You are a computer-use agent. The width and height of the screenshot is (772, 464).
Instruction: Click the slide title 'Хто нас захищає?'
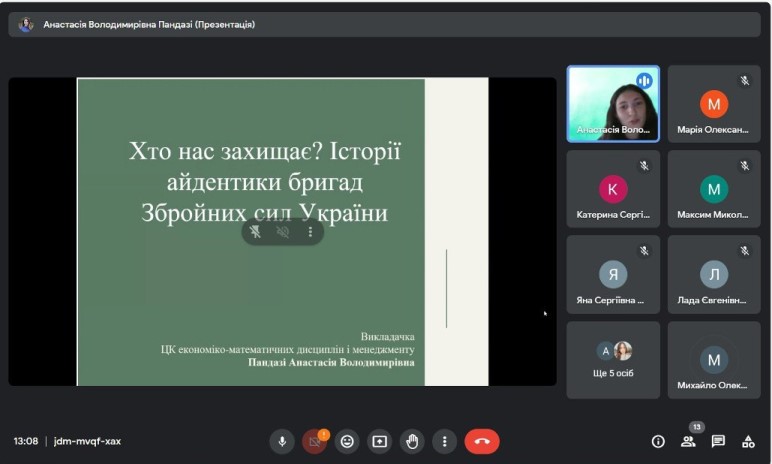coord(226,151)
